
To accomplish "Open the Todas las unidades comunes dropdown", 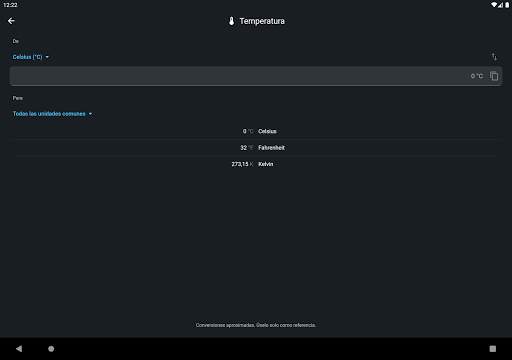I will (52, 114).
